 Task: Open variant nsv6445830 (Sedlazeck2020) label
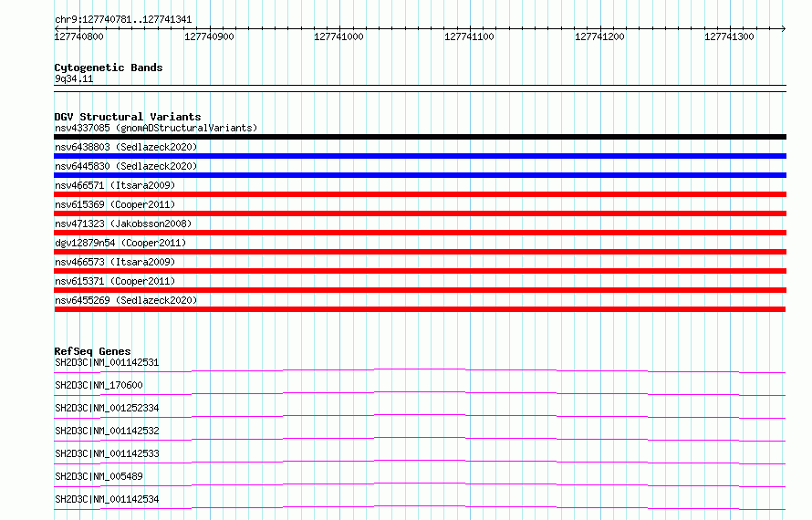pyautogui.click(x=126, y=166)
